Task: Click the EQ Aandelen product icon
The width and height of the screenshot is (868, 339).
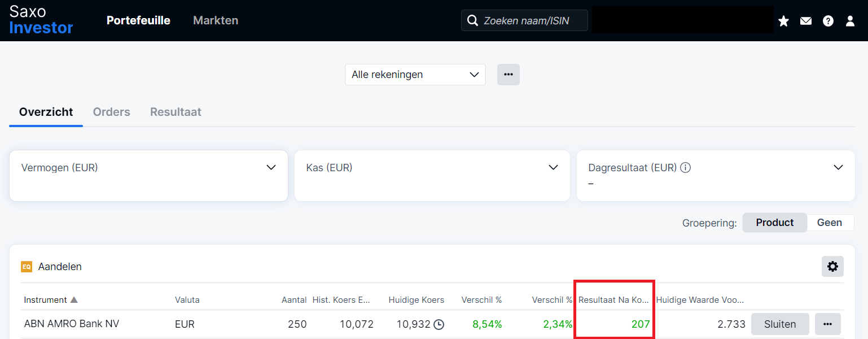Action: pyautogui.click(x=27, y=267)
